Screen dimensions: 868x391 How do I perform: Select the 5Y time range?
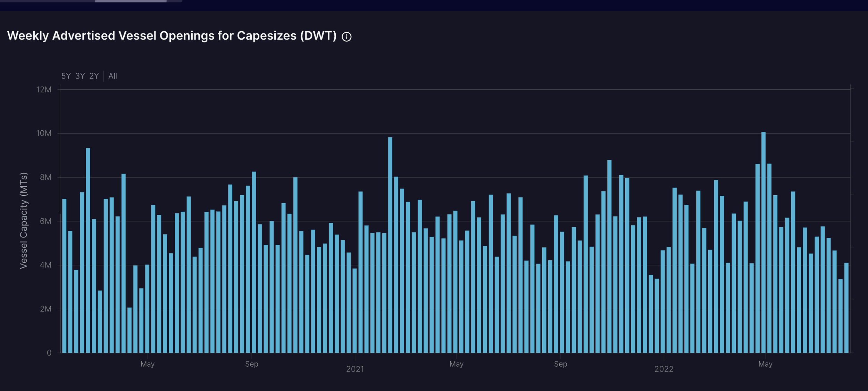pos(66,76)
